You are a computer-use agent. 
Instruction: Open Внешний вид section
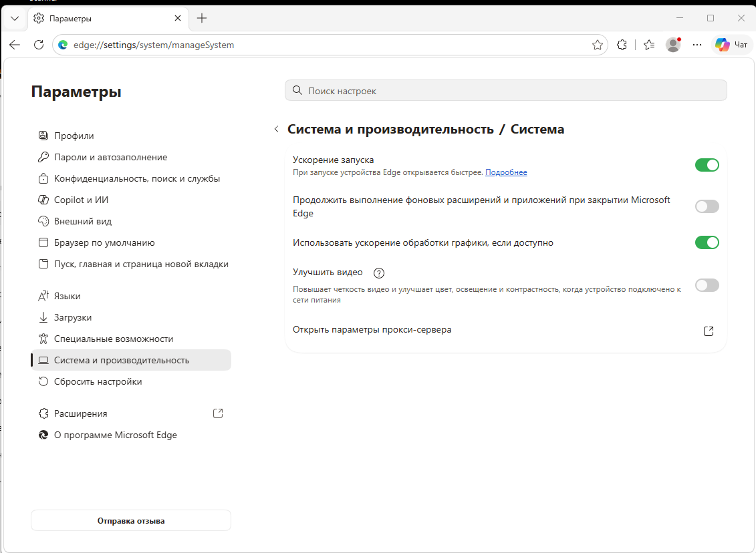click(x=131, y=221)
